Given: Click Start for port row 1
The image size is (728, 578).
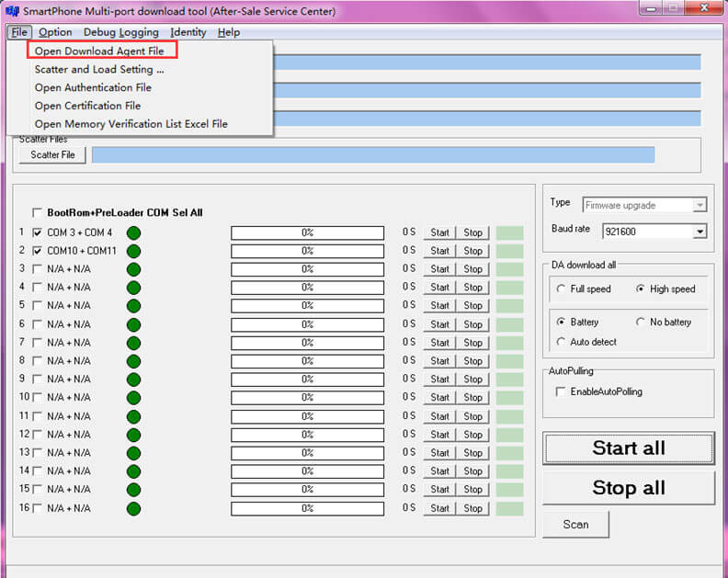Looking at the screenshot, I should point(439,232).
